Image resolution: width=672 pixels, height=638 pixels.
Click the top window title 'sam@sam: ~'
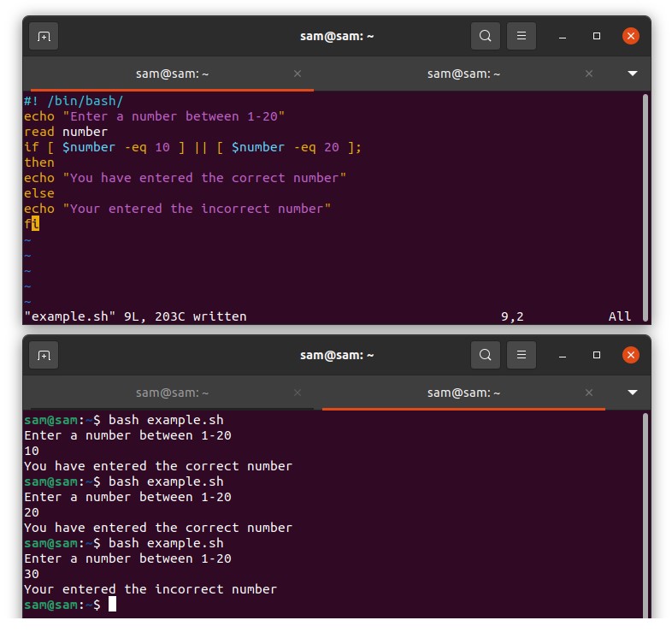[x=337, y=36]
